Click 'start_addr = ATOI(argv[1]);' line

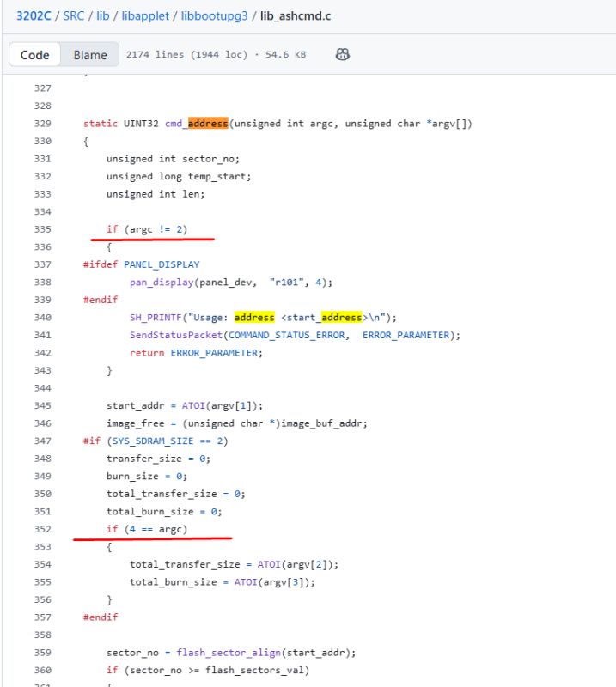(x=185, y=405)
